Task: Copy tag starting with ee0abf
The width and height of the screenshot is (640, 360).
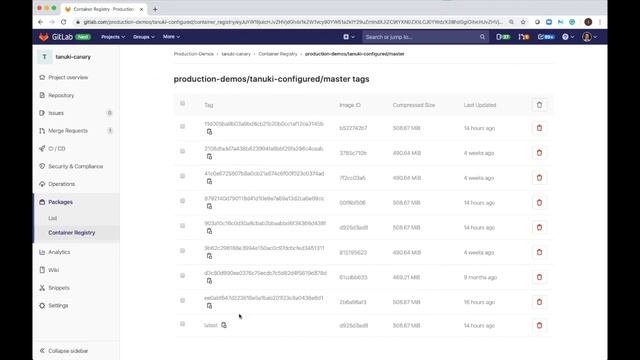Action: coord(209,306)
